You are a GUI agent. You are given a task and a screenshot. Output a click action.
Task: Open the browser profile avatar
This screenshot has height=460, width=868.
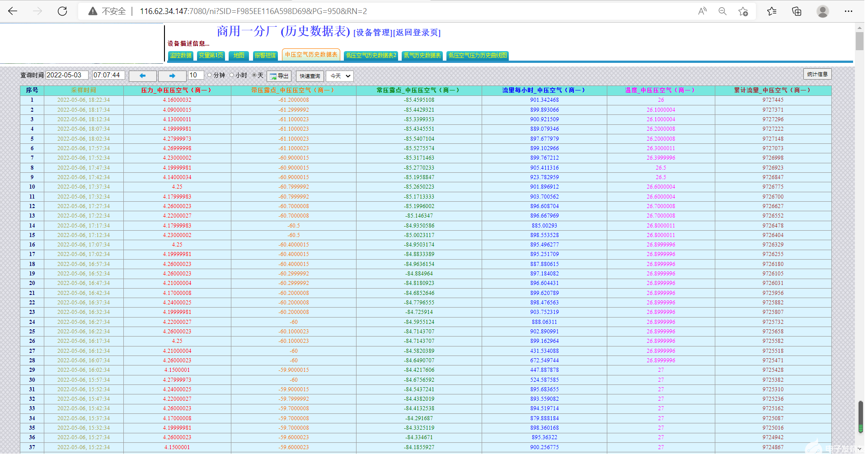coord(823,11)
